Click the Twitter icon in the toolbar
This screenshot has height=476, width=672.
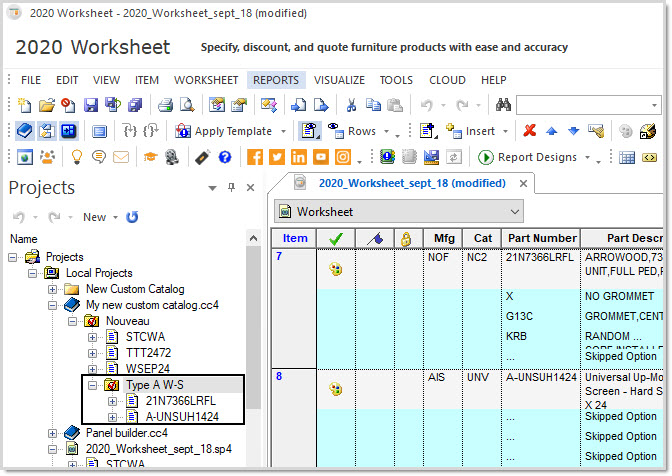[x=276, y=157]
